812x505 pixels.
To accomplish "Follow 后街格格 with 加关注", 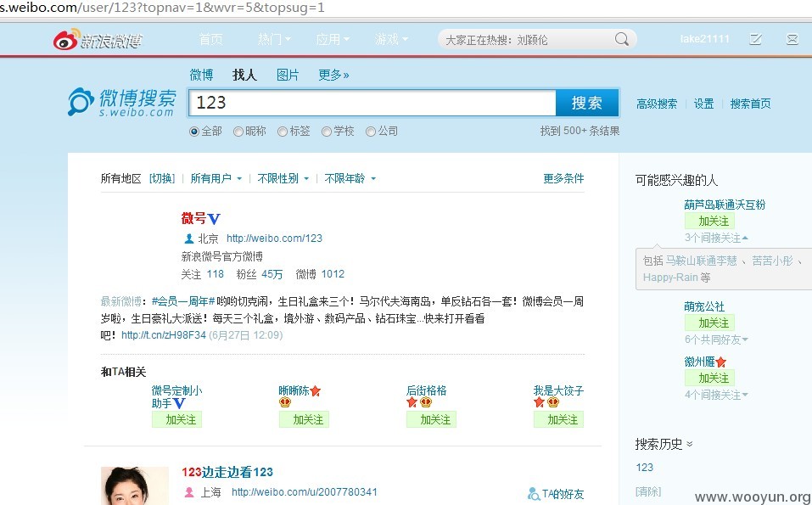I will [431, 419].
